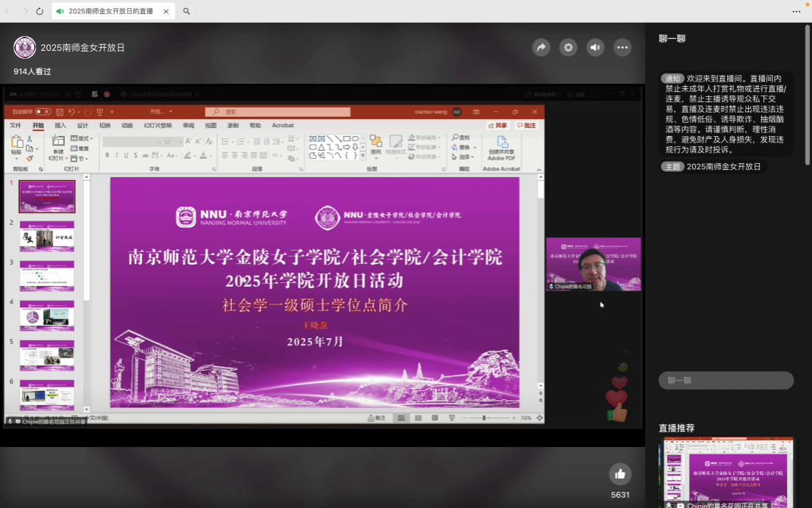Click the 聊一聊 chat input field
The height and width of the screenshot is (508, 812).
tap(726, 380)
